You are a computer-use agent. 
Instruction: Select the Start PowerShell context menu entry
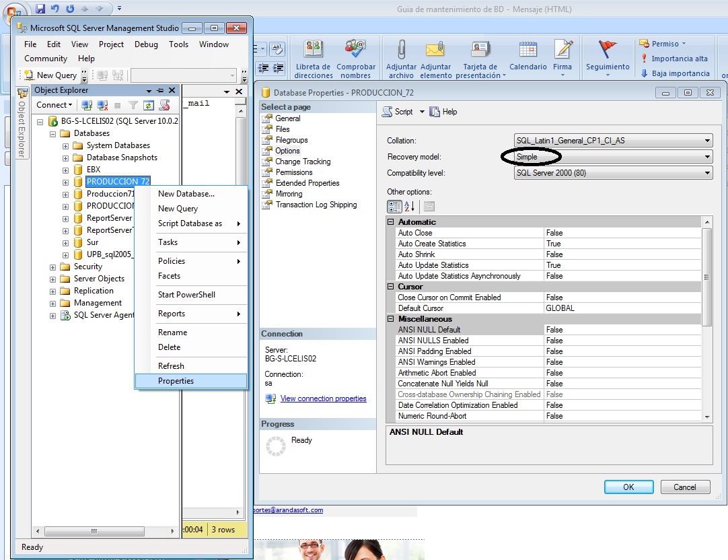(x=191, y=295)
